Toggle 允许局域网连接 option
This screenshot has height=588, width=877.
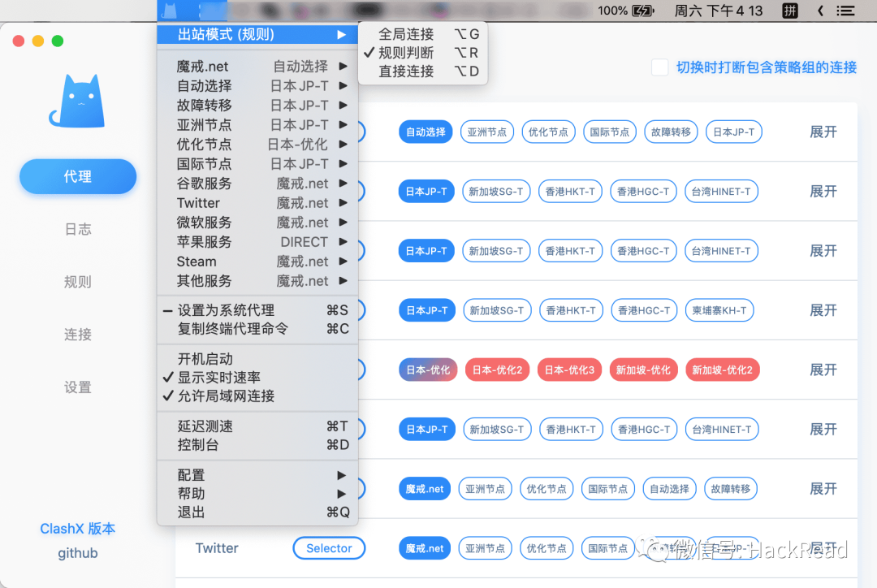click(x=257, y=396)
